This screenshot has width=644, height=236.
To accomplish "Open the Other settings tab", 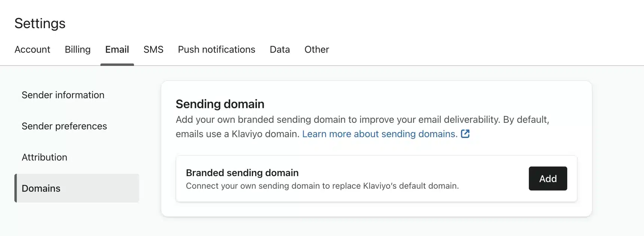I will click(316, 49).
